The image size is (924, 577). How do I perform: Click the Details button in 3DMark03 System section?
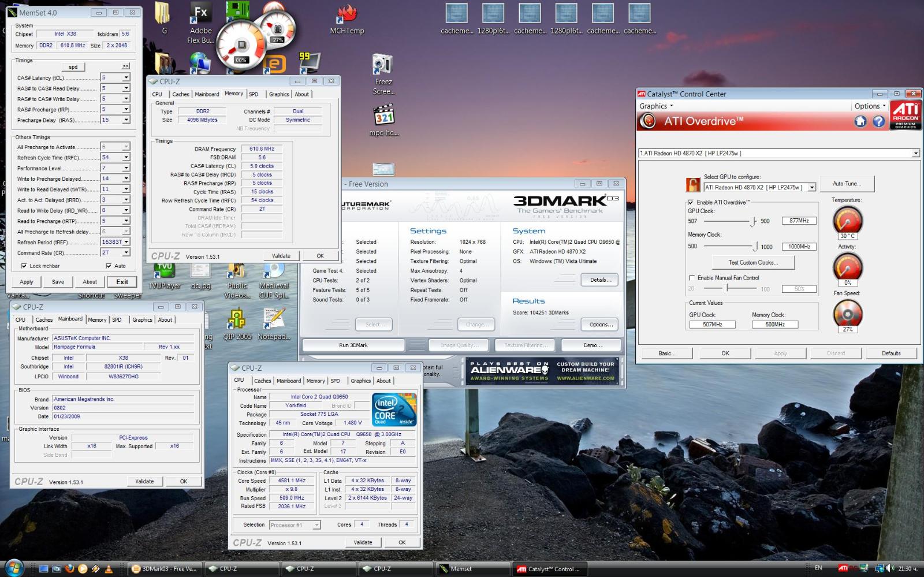[x=600, y=280]
